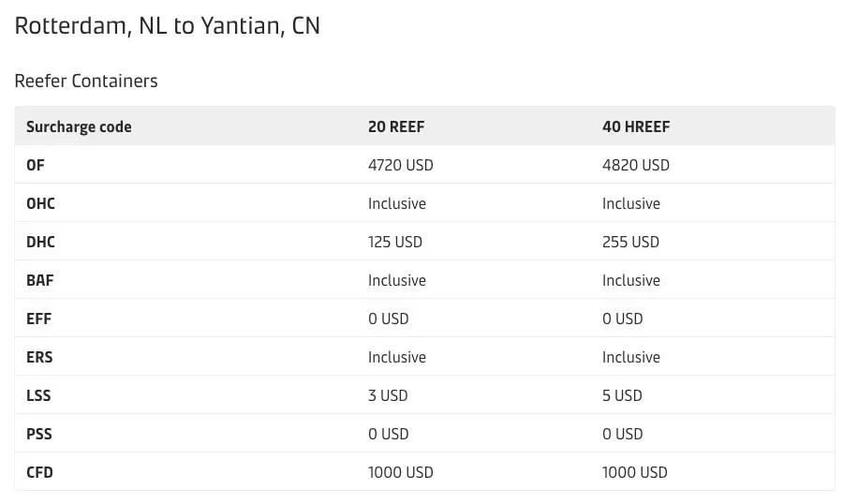Select the DHC row label
Viewport: 843px width, 504px height.
click(40, 242)
